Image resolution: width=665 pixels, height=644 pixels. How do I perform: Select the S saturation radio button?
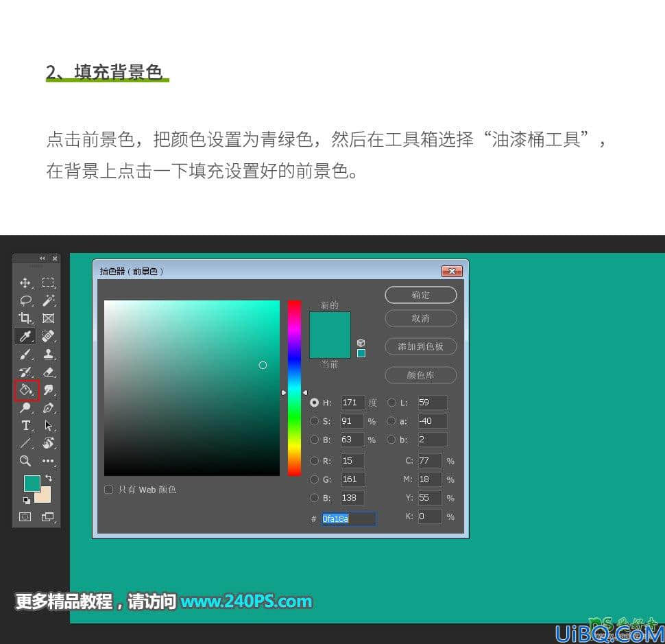pyautogui.click(x=314, y=421)
